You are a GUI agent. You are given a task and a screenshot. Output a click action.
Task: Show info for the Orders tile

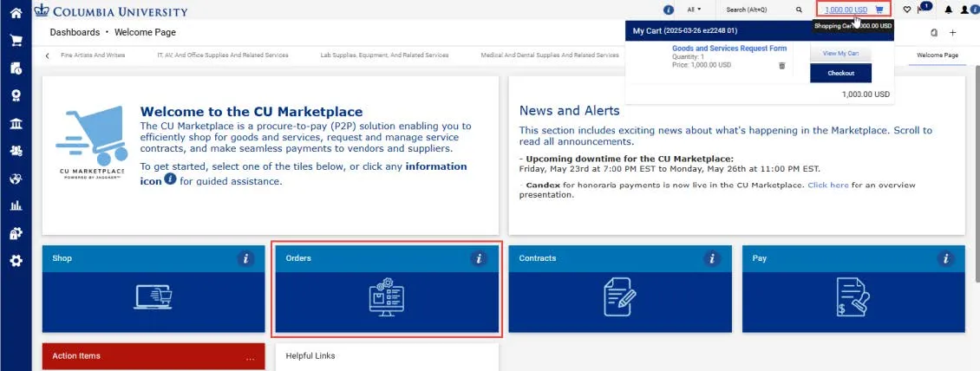[479, 258]
